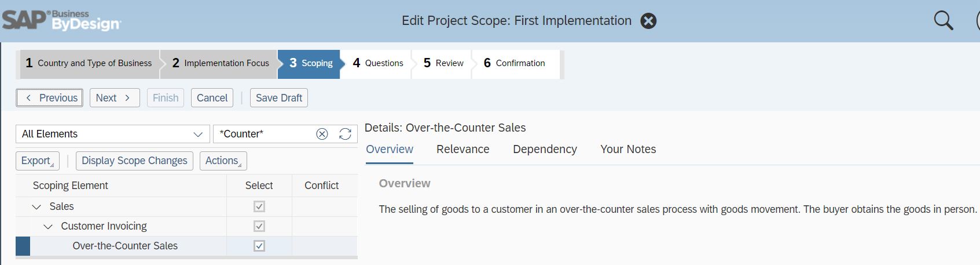Open the search magnifier icon
980x265 pixels.
click(x=944, y=21)
